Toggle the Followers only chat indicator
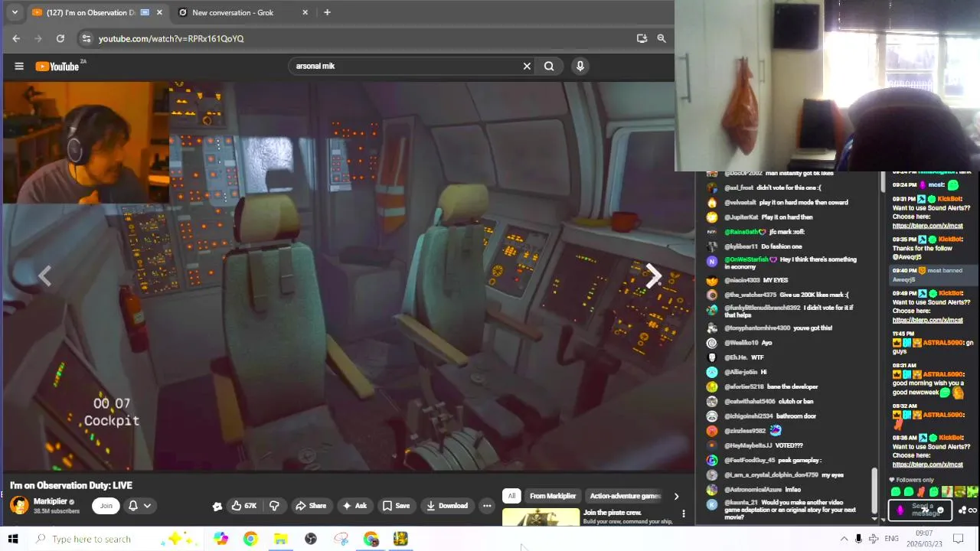The height and width of the screenshot is (551, 980). tap(911, 480)
